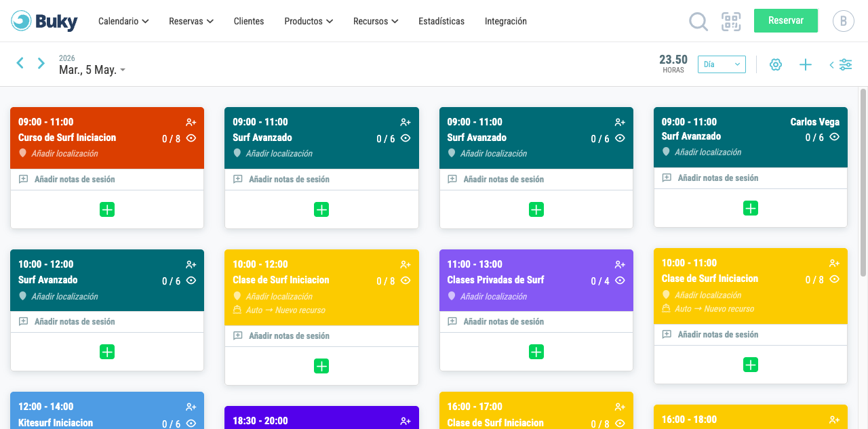This screenshot has height=429, width=868.
Task: Toggle eye on Clase de Surf 10:00 - 12:00
Action: [406, 281]
